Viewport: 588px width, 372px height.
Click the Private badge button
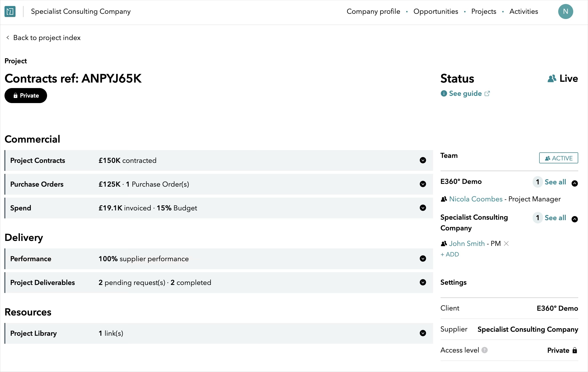pos(26,96)
